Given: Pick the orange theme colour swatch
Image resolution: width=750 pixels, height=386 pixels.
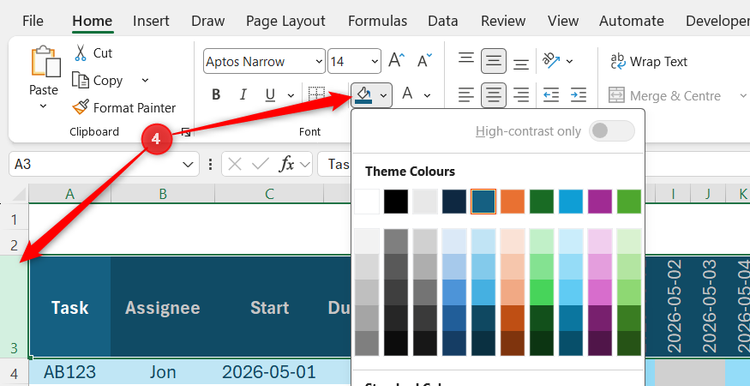Looking at the screenshot, I should click(x=512, y=201).
